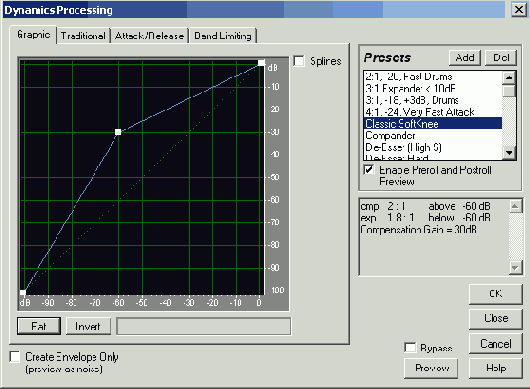Click the Compensation Gain = 30dB line
The height and width of the screenshot is (389, 530).
418,229
